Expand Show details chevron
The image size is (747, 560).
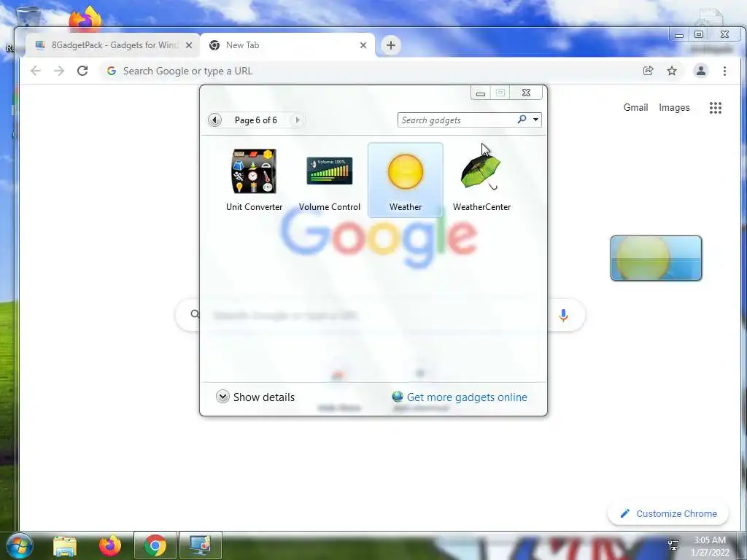point(222,397)
